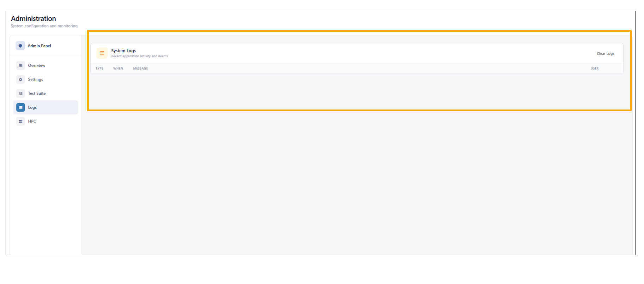Go to the Settings page

[x=36, y=79]
